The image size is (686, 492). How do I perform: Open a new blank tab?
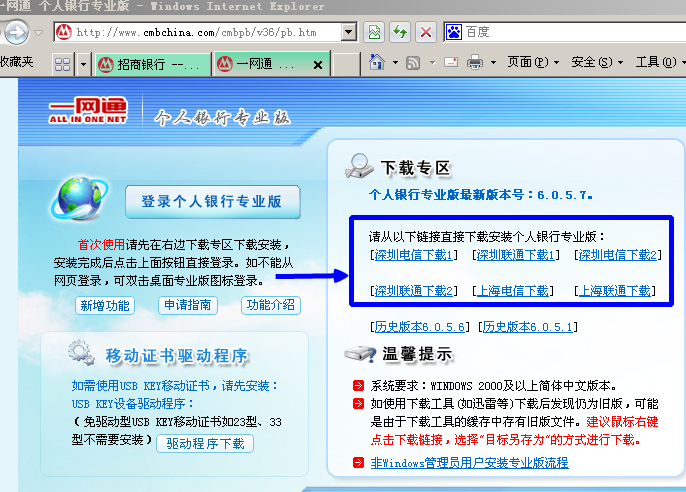click(x=346, y=65)
